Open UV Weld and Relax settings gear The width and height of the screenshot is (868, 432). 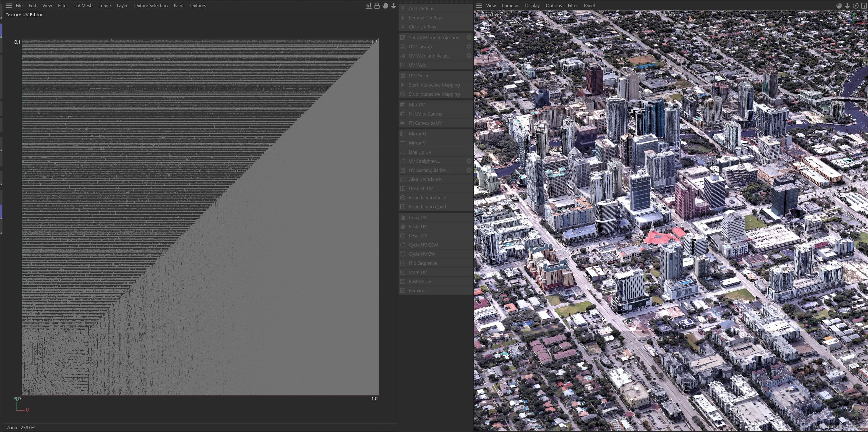tap(468, 56)
